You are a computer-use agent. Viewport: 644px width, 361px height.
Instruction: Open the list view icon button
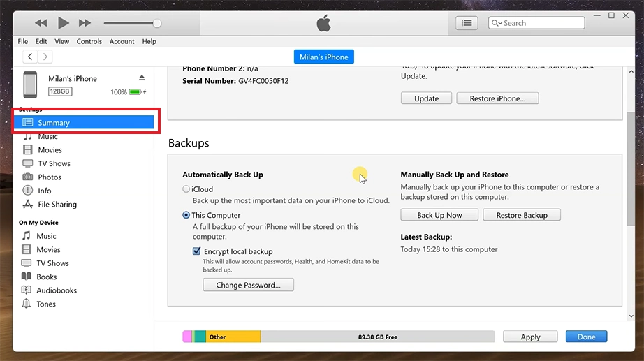[467, 23]
